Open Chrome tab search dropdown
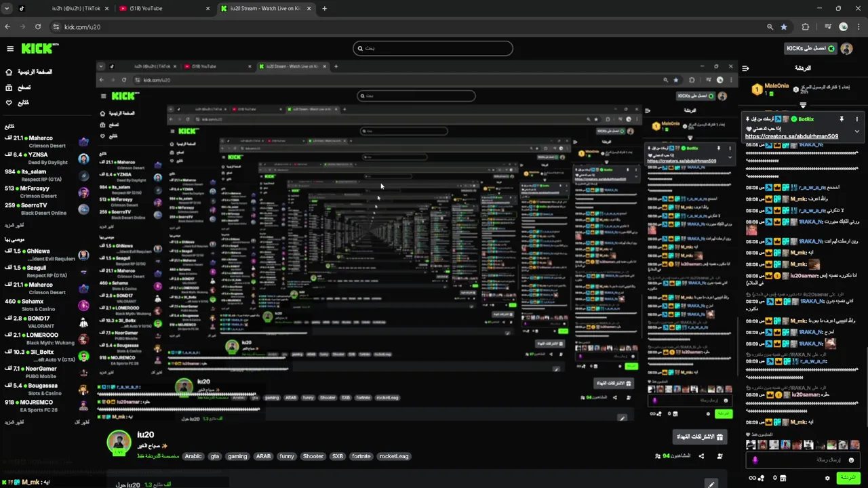Image resolution: width=868 pixels, height=488 pixels. click(x=7, y=9)
